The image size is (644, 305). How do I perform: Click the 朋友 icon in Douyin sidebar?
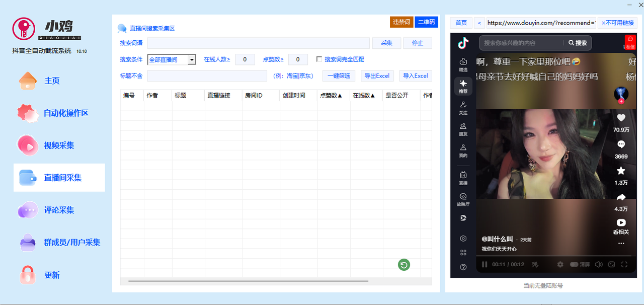(x=463, y=128)
